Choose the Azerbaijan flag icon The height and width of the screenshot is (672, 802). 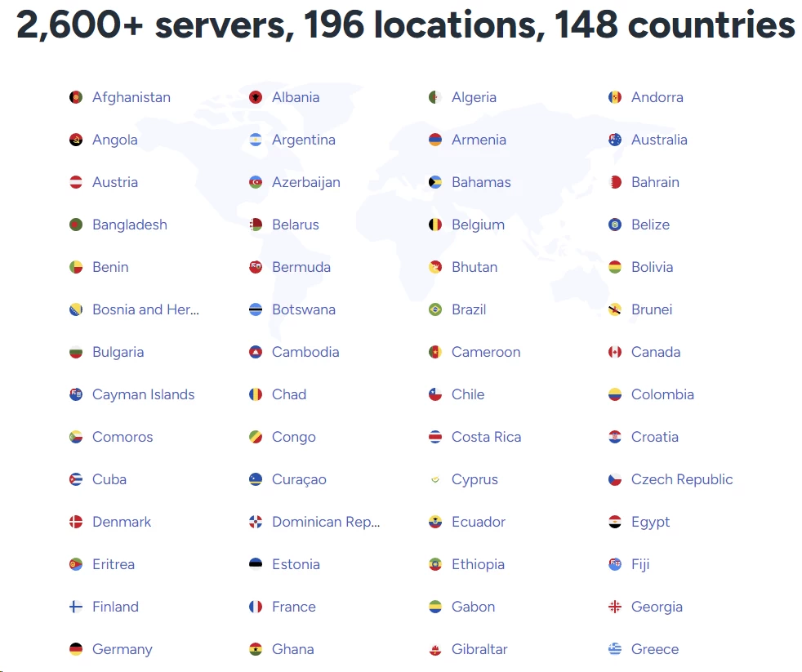pyautogui.click(x=256, y=182)
